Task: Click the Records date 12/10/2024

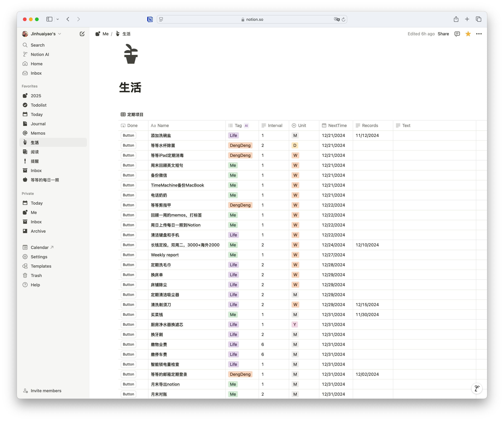Action: tap(367, 245)
